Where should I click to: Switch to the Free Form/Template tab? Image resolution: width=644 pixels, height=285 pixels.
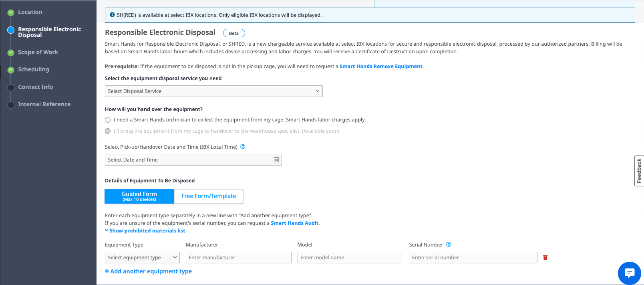tap(209, 196)
